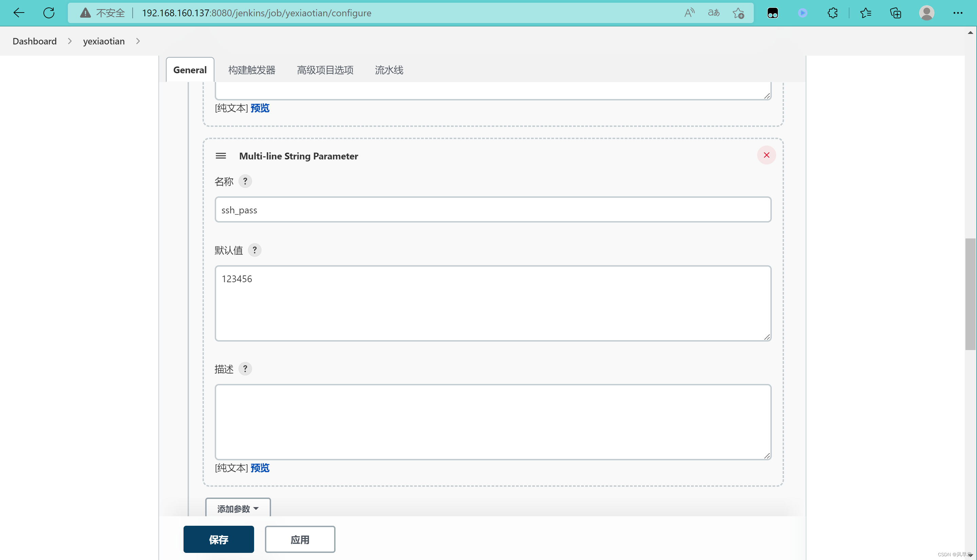The width and height of the screenshot is (977, 560).
Task: Click the page vertical scrollbar thumb
Action: [x=970, y=294]
